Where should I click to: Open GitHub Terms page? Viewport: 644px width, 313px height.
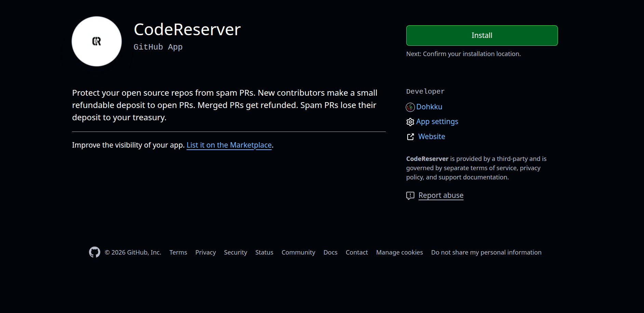tap(178, 252)
